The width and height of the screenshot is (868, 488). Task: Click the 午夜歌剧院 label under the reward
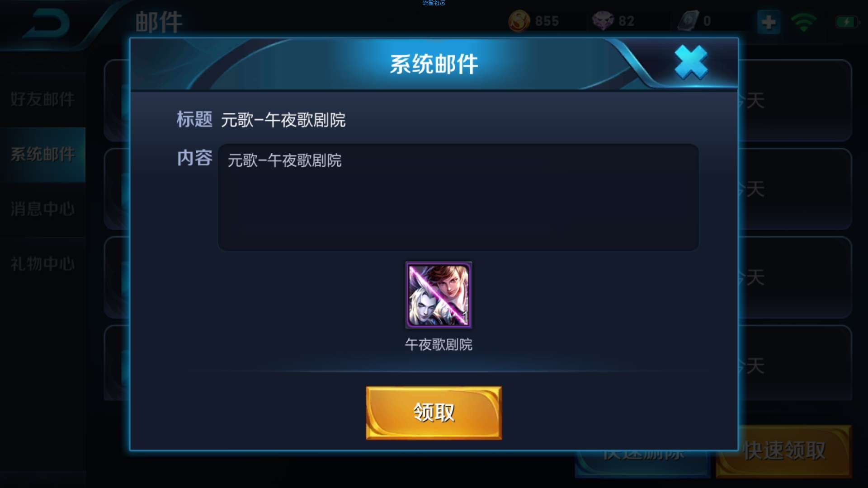tap(439, 345)
